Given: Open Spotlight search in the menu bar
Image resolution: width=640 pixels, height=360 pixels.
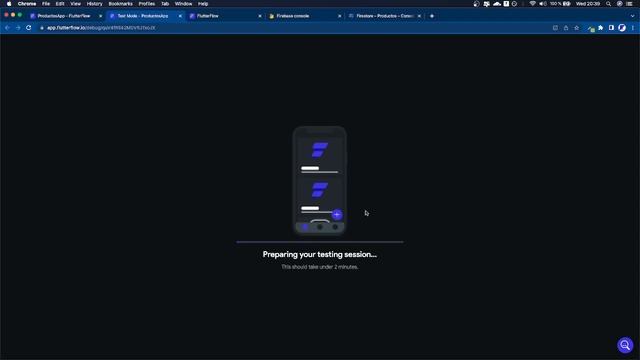Looking at the screenshot, I should click(608, 4).
